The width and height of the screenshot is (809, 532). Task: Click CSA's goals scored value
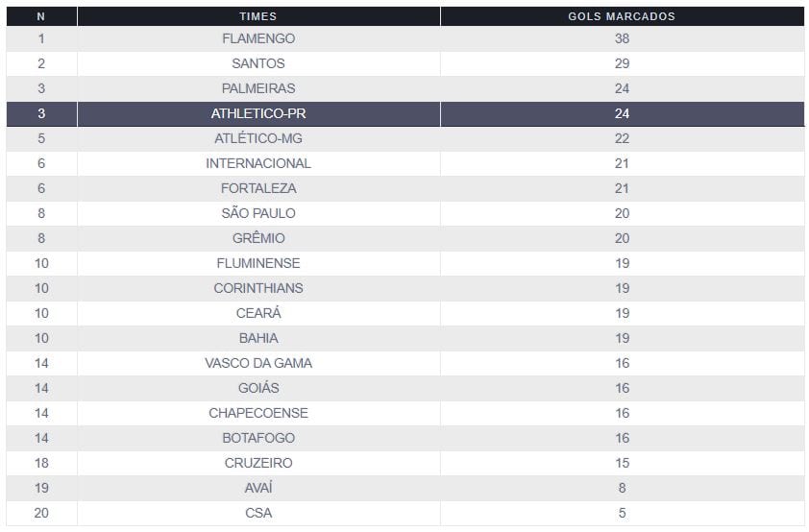point(622,514)
